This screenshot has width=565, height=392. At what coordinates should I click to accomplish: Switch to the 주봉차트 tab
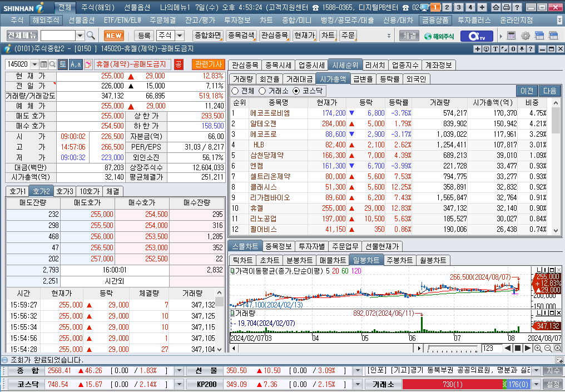pyautogui.click(x=399, y=260)
